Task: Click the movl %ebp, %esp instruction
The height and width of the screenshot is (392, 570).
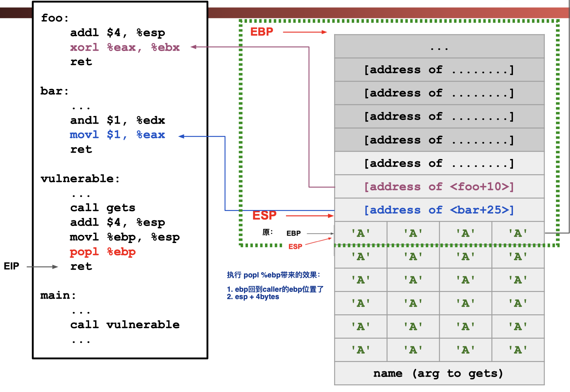Action: tap(125, 237)
